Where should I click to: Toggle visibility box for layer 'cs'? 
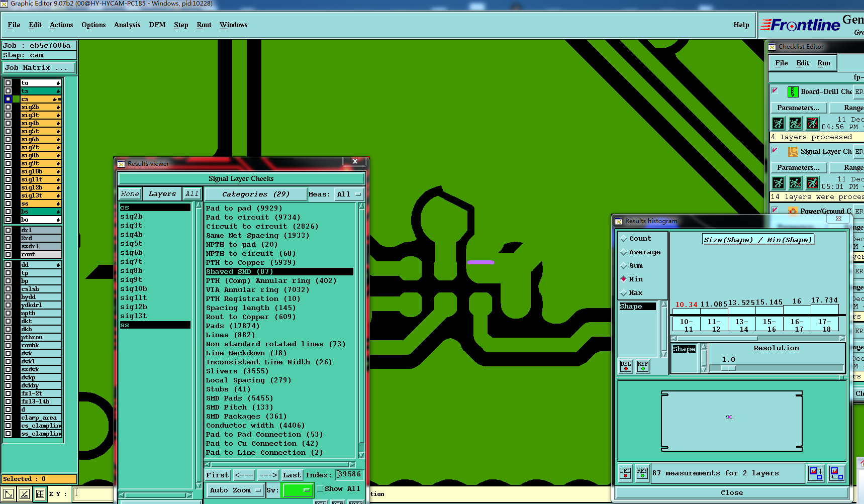[x=8, y=99]
